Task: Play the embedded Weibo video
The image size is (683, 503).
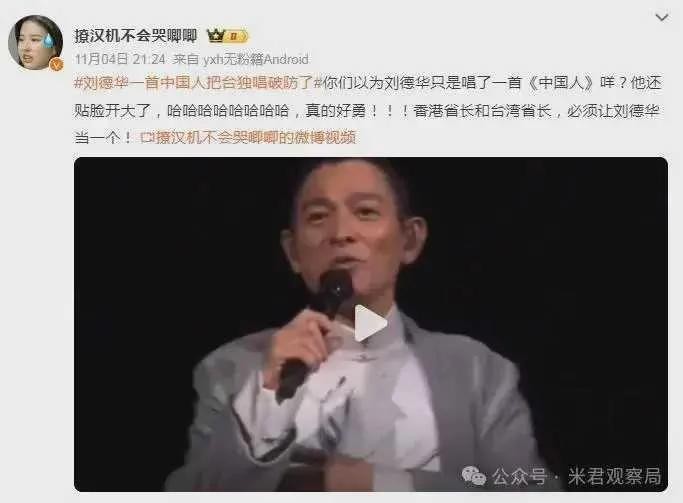Action: tap(370, 324)
